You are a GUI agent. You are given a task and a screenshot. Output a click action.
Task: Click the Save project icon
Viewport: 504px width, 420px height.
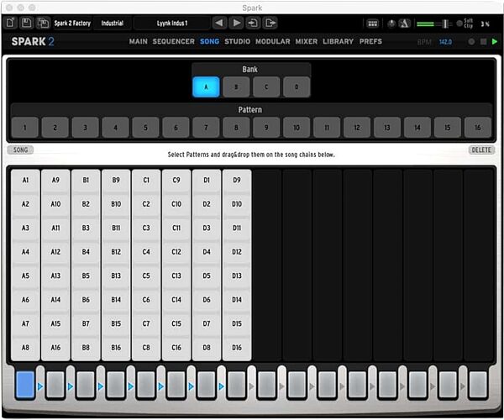[x=26, y=23]
